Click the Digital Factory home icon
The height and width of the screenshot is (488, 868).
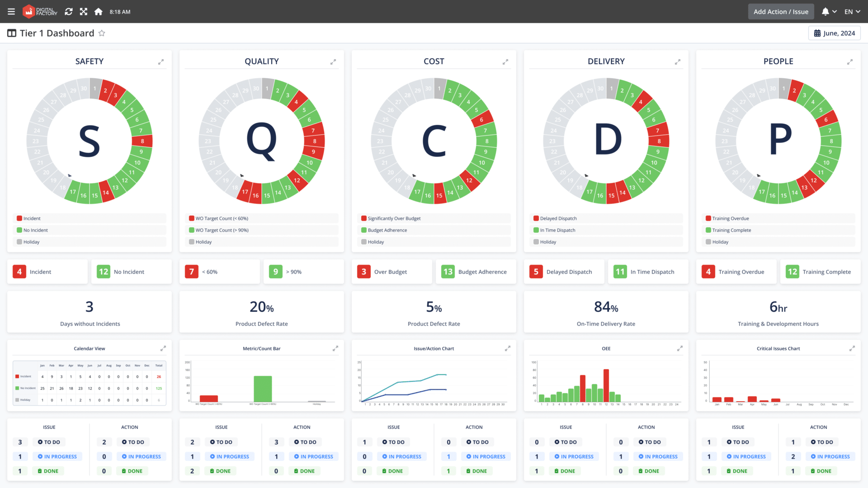click(x=99, y=11)
